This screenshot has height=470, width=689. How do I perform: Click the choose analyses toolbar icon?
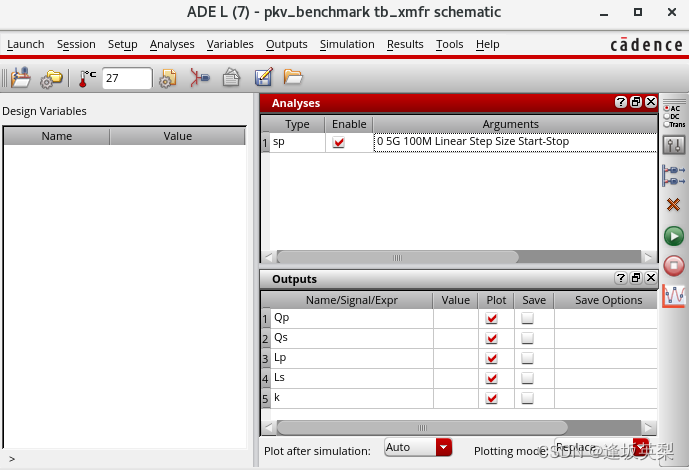click(200, 78)
